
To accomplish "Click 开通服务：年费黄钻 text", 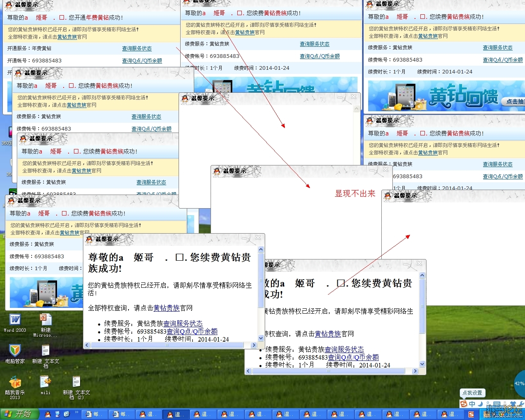I will click(x=29, y=48).
